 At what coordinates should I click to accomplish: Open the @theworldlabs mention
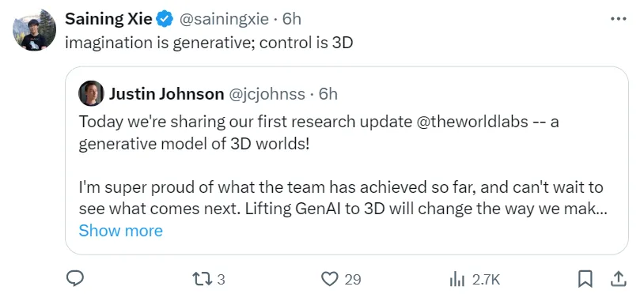tap(472, 122)
